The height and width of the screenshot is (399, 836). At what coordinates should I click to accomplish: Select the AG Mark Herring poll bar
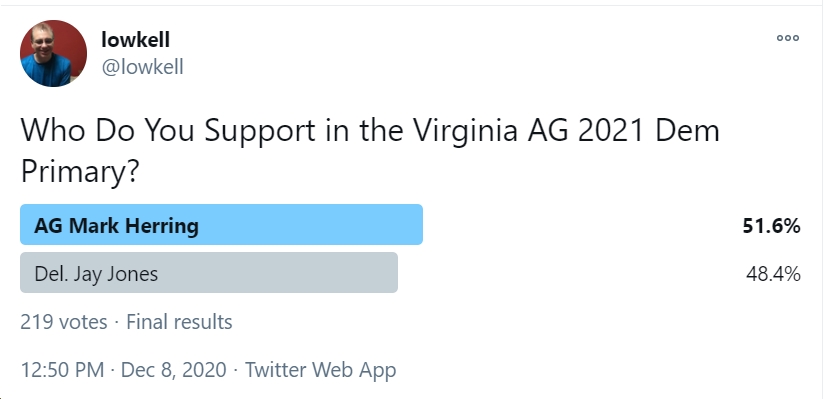pos(221,225)
